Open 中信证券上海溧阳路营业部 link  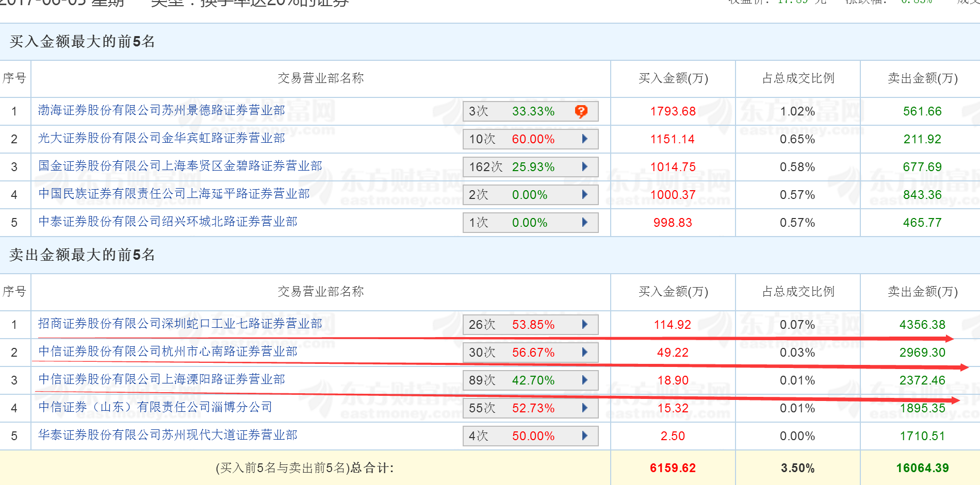coord(161,379)
